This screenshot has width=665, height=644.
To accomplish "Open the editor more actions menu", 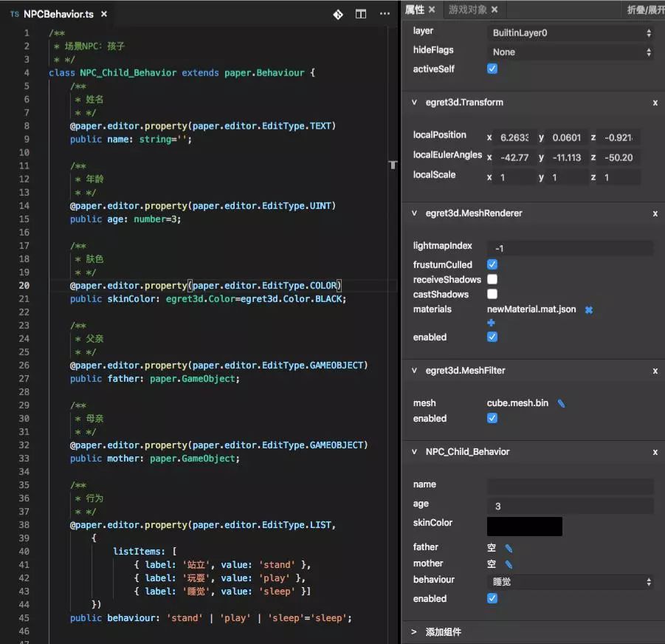I will pyautogui.click(x=385, y=14).
